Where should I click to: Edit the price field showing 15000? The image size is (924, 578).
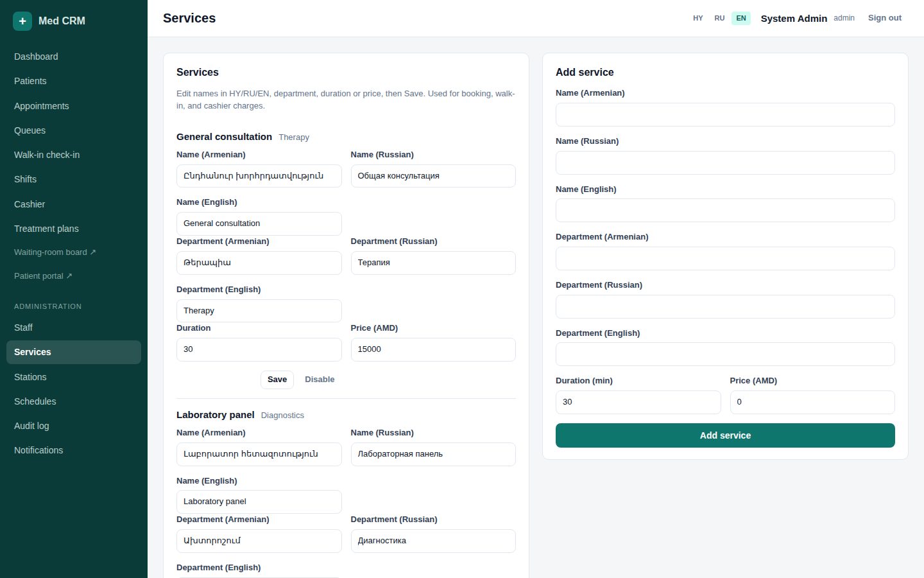pyautogui.click(x=433, y=349)
